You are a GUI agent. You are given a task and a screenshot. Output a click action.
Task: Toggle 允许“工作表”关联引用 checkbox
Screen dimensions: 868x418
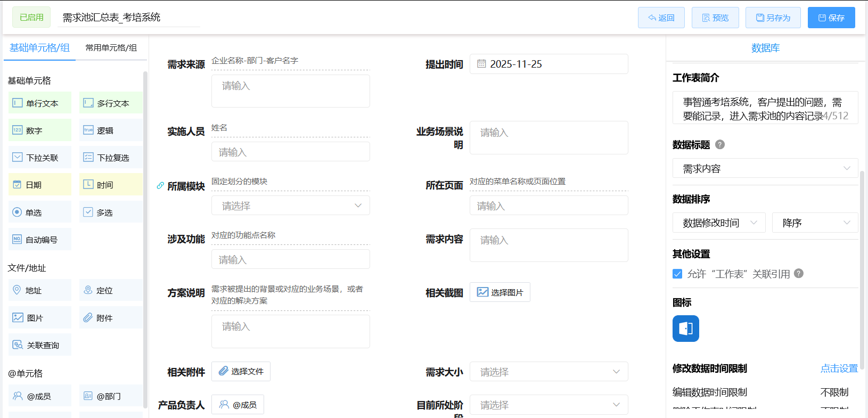pos(677,274)
